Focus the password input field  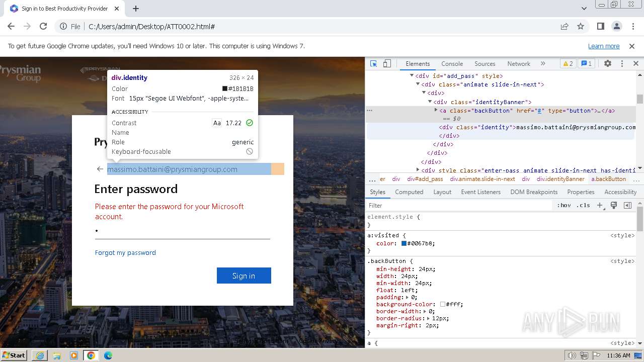(183, 231)
